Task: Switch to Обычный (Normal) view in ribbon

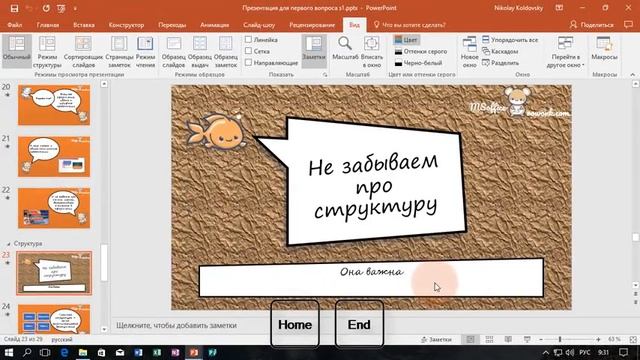Action: tap(17, 51)
